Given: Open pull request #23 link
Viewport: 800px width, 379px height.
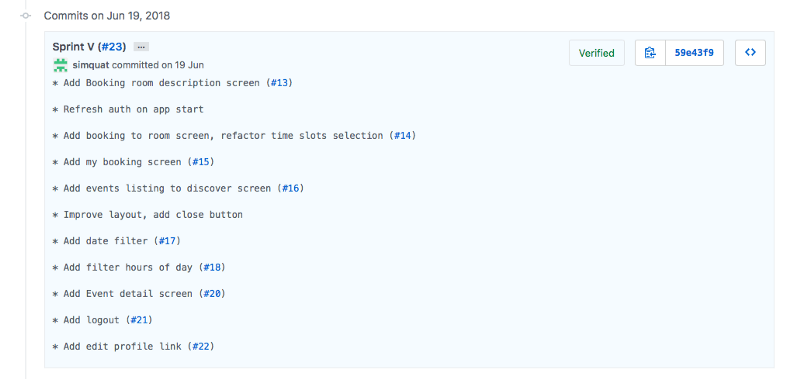Looking at the screenshot, I should (112, 47).
